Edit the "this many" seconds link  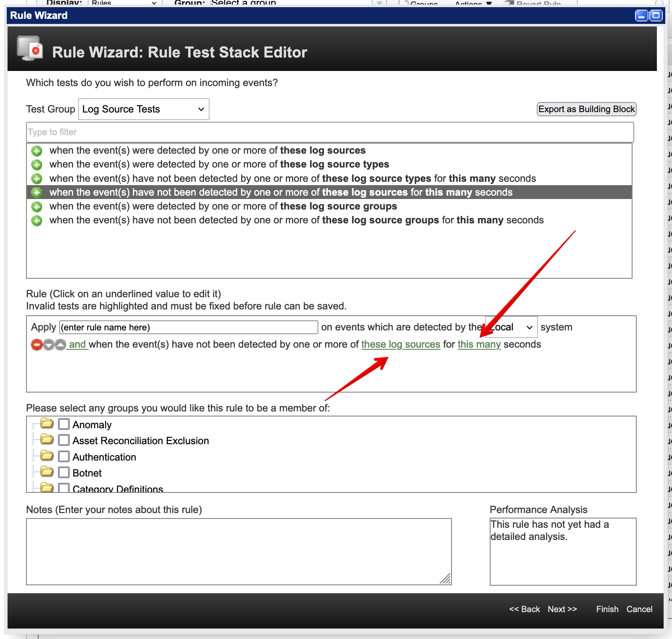point(479,344)
